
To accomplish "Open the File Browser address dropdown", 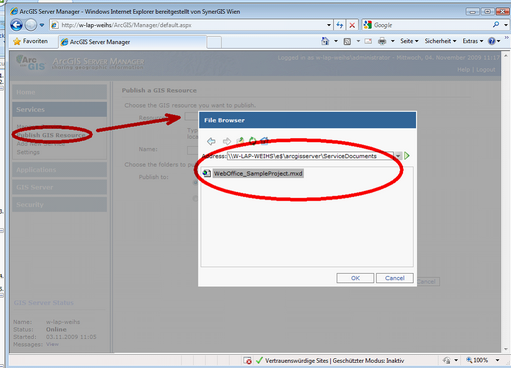I will 398,156.
